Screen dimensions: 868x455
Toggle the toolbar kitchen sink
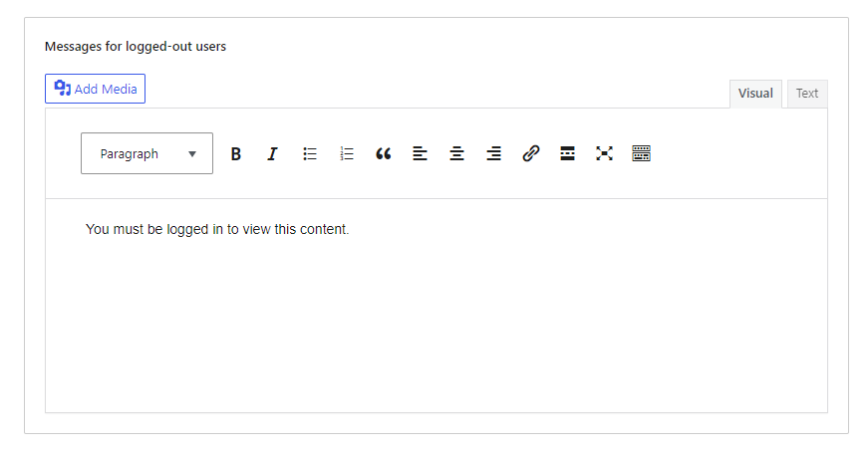click(641, 153)
